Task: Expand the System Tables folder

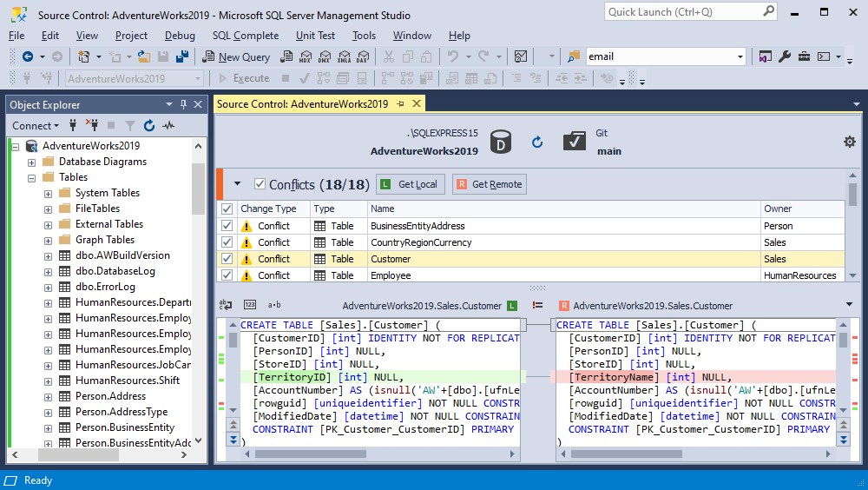Action: click(48, 194)
